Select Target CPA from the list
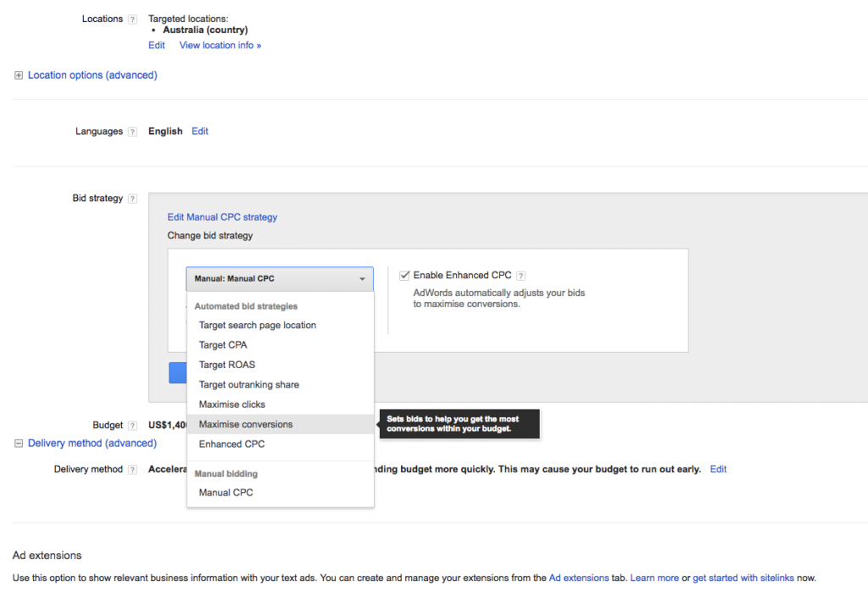The height and width of the screenshot is (598, 868). coord(223,344)
